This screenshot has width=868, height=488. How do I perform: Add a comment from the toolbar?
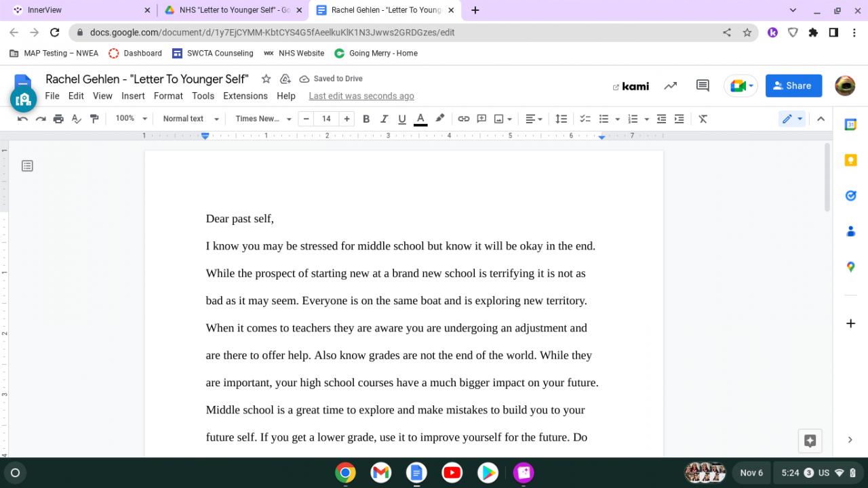pos(481,119)
